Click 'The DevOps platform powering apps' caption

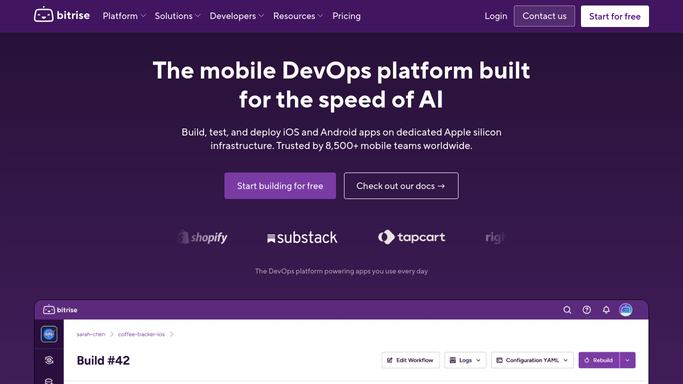pos(341,271)
